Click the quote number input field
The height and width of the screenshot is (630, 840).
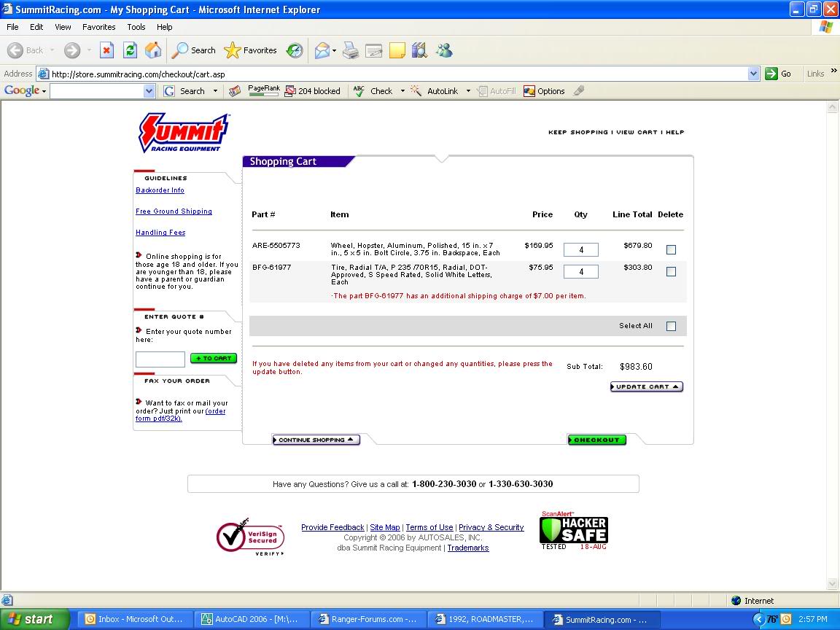pos(160,359)
